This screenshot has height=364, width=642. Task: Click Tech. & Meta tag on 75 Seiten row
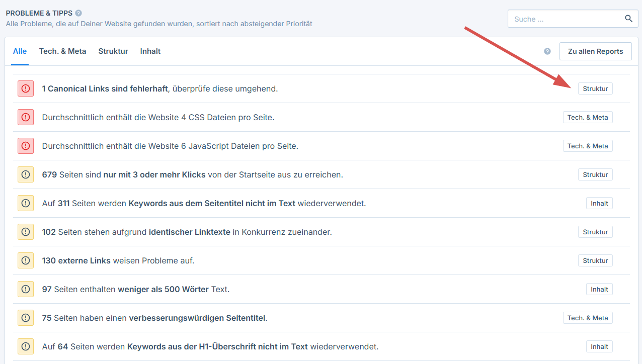(588, 318)
